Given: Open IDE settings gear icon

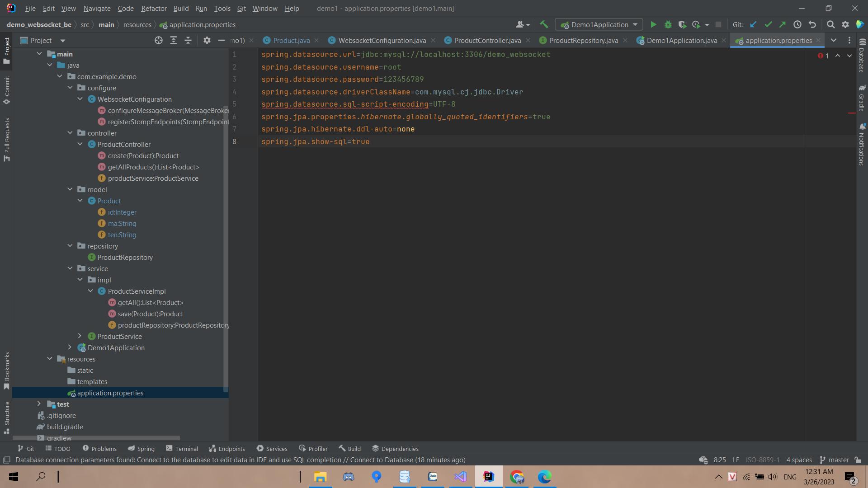Looking at the screenshot, I should click(845, 25).
